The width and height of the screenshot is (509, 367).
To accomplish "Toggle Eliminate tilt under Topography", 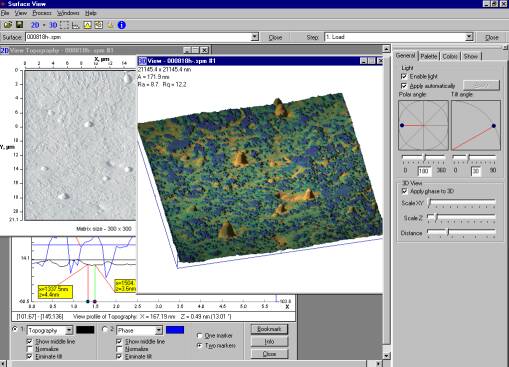I will 29,356.
